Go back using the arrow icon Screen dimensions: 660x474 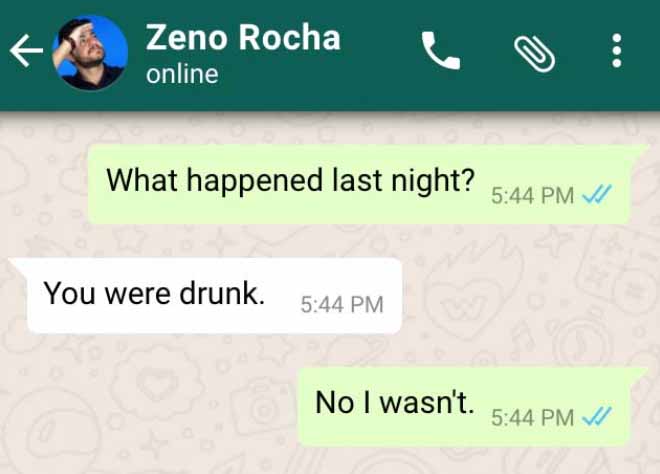[x=26, y=51]
